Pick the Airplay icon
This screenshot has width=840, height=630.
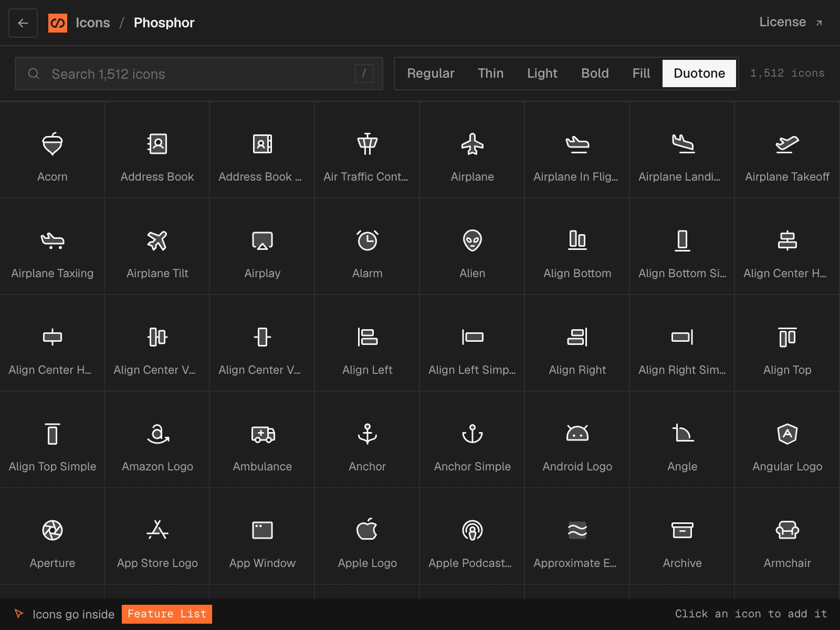(x=262, y=247)
